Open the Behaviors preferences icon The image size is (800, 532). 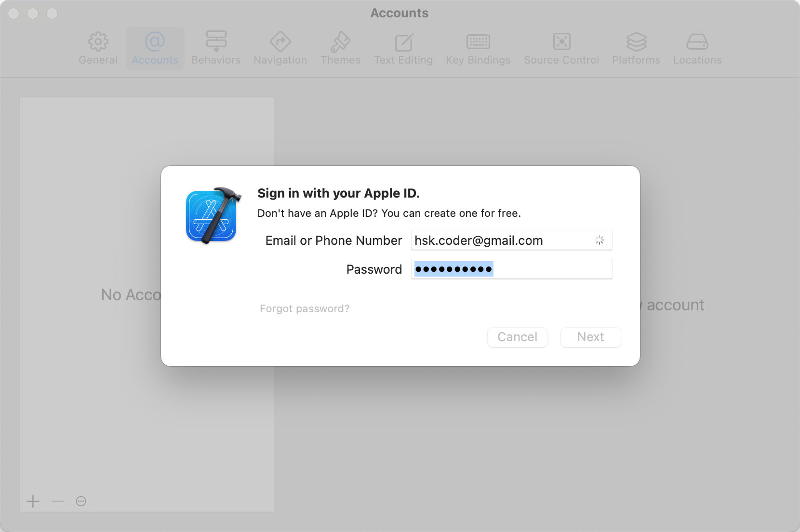[216, 41]
